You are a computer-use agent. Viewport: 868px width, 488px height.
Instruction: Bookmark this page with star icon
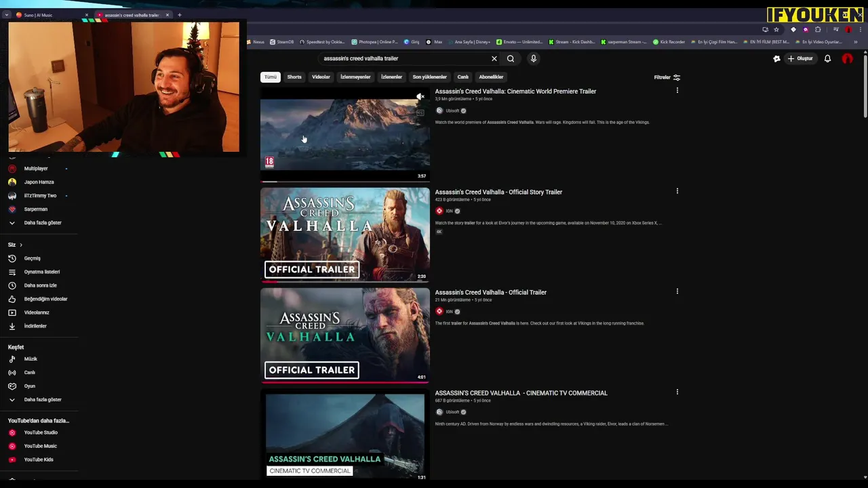point(776,29)
